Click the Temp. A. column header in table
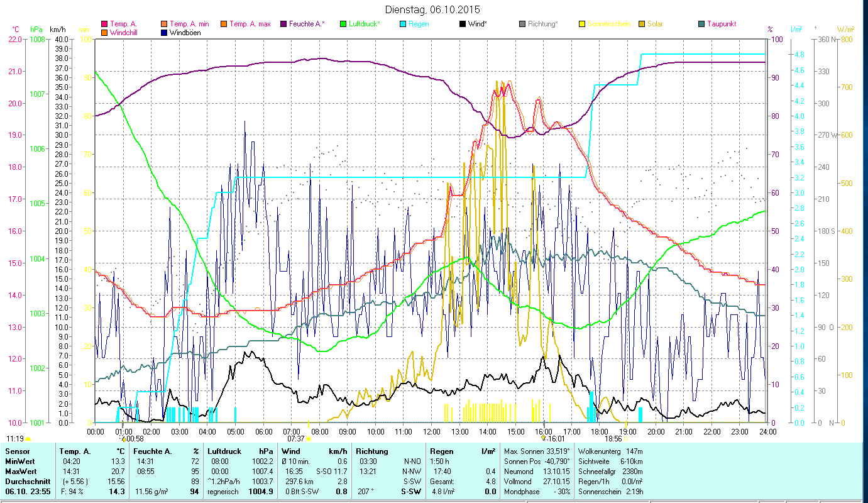This screenshot has width=868, height=503. (75, 451)
